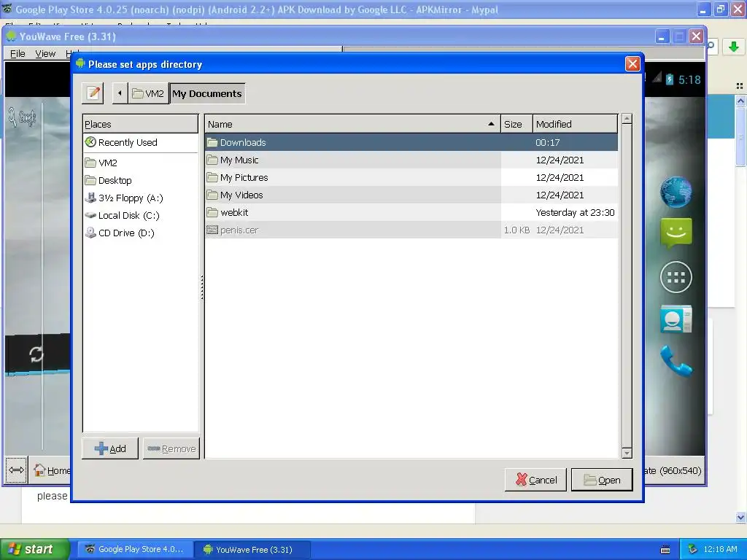
Task: Click the YouWave rotate double-arrow button
Action: click(x=16, y=470)
